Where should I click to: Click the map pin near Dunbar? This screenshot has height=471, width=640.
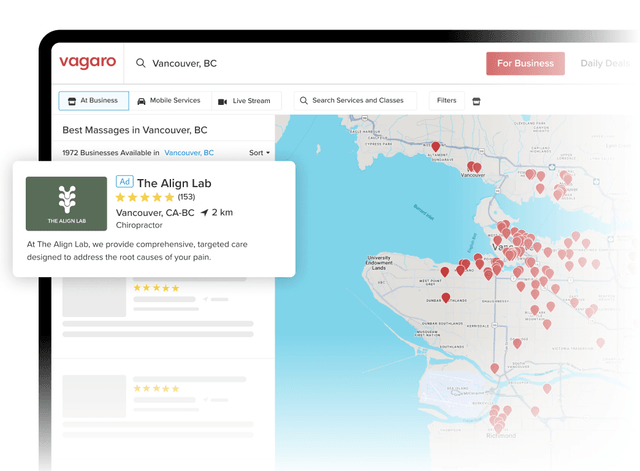coord(446,298)
